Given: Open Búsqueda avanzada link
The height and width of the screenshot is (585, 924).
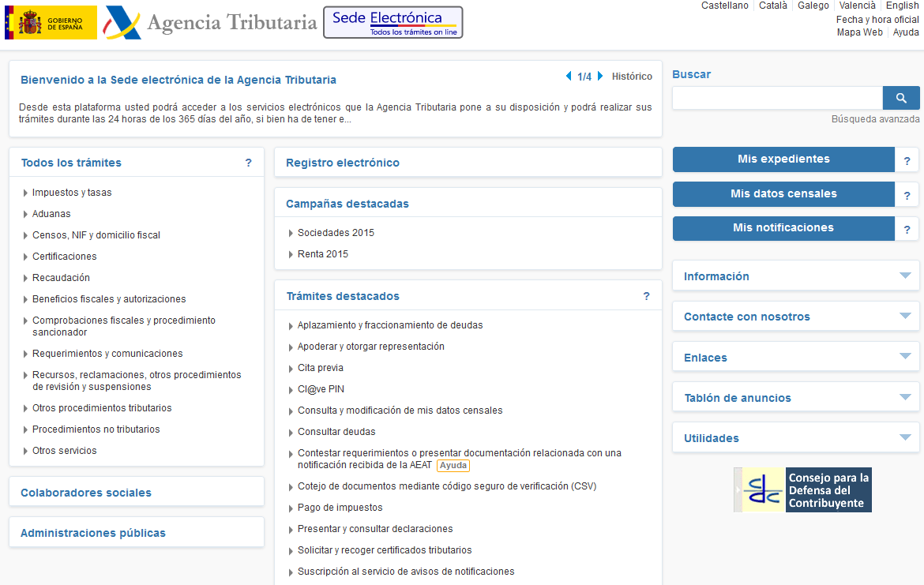Looking at the screenshot, I should coord(875,119).
